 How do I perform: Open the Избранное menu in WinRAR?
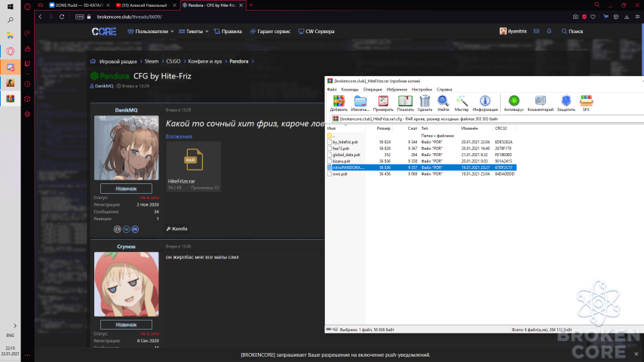pyautogui.click(x=397, y=89)
